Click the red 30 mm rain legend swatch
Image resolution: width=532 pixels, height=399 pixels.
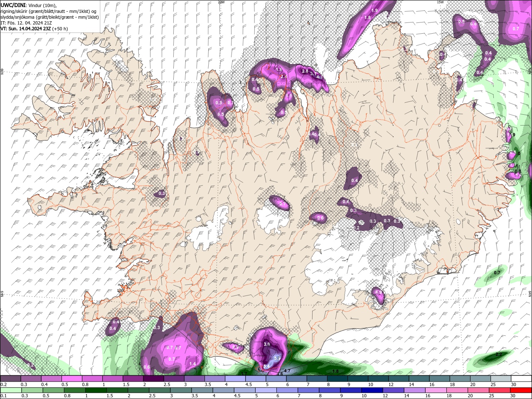coord(522,390)
